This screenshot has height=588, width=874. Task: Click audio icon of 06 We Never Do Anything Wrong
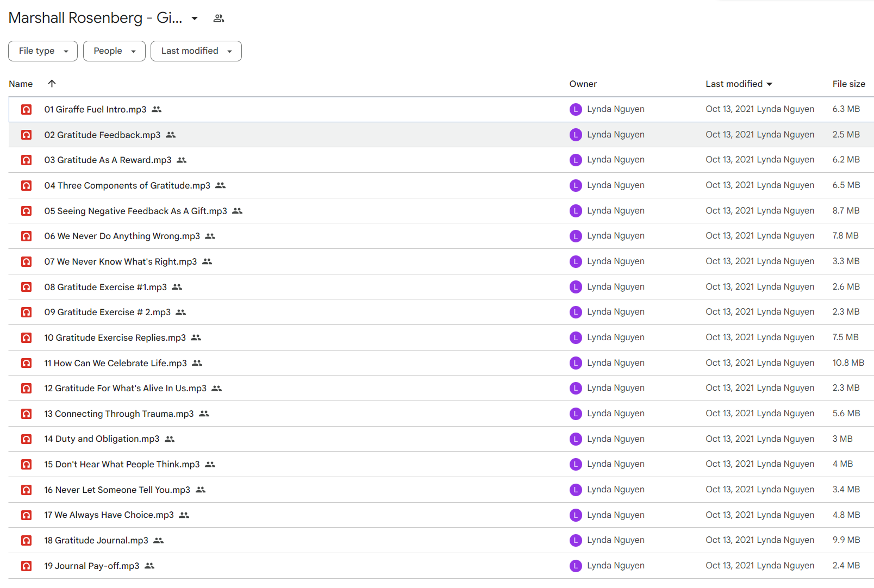(26, 236)
